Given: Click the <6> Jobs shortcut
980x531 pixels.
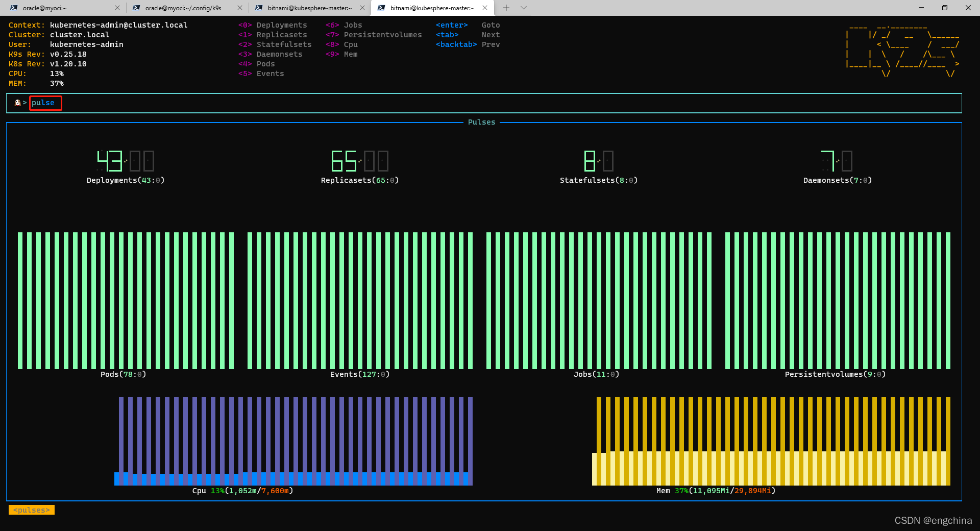Looking at the screenshot, I should (x=344, y=25).
